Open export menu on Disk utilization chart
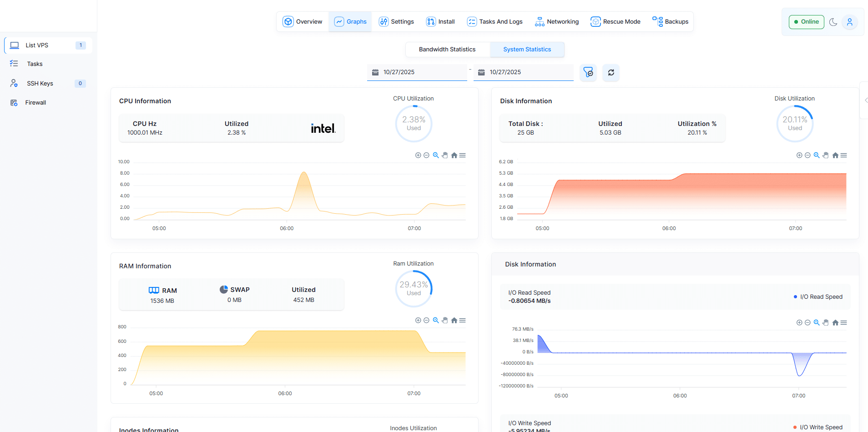This screenshot has height=432, width=868. tap(844, 156)
